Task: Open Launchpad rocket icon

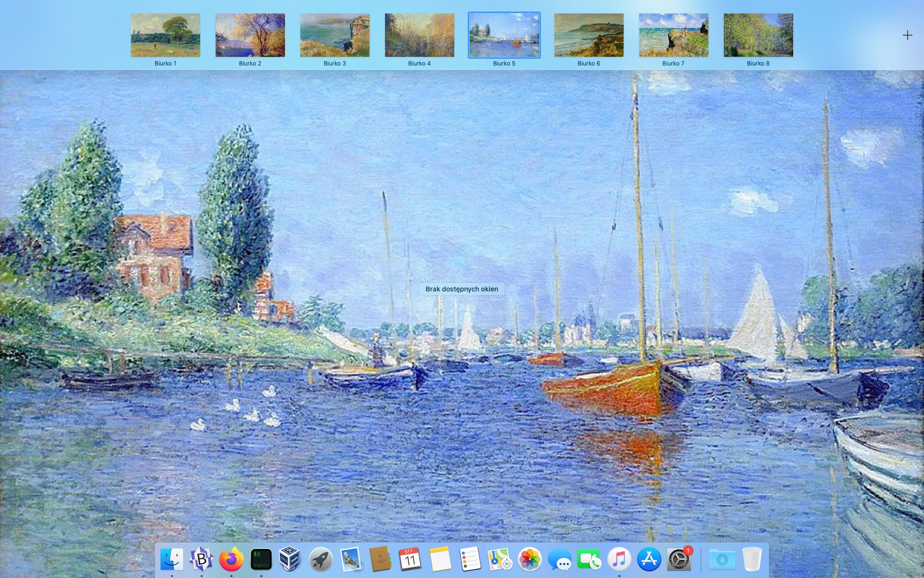Action: 321,559
